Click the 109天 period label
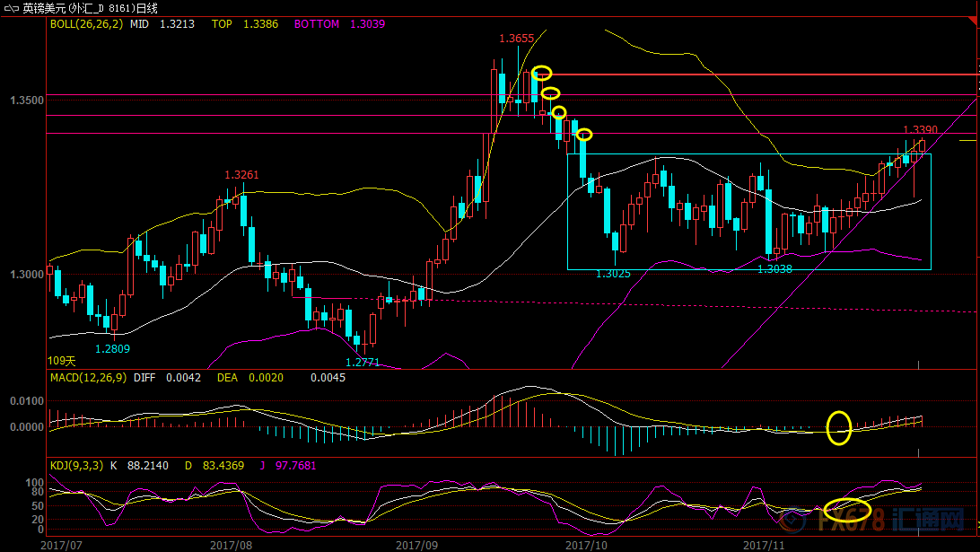The height and width of the screenshot is (552, 980). pos(62,360)
